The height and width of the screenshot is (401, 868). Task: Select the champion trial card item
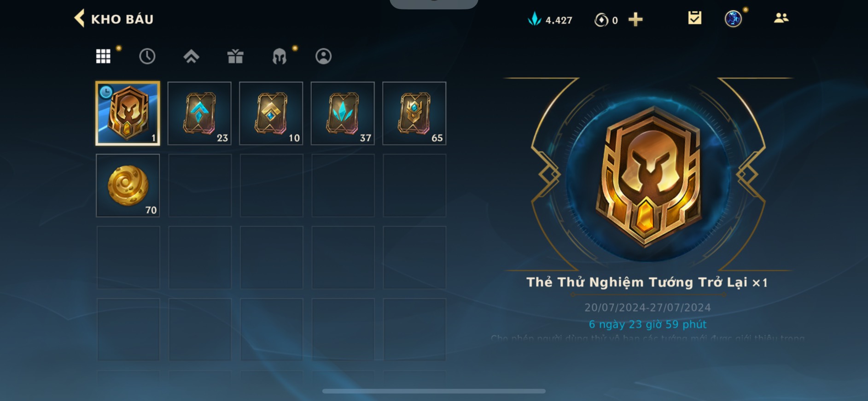128,113
